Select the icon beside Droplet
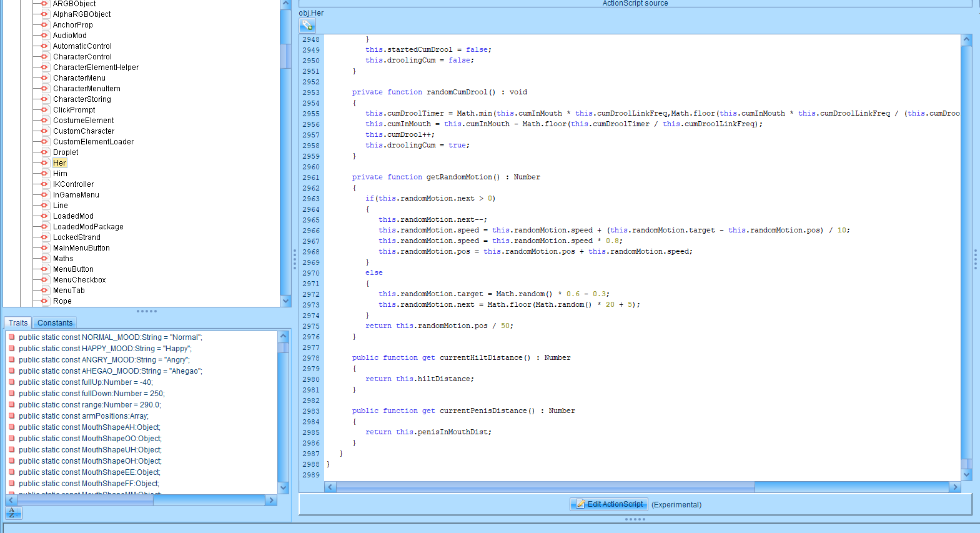The height and width of the screenshot is (533, 980). 44,152
